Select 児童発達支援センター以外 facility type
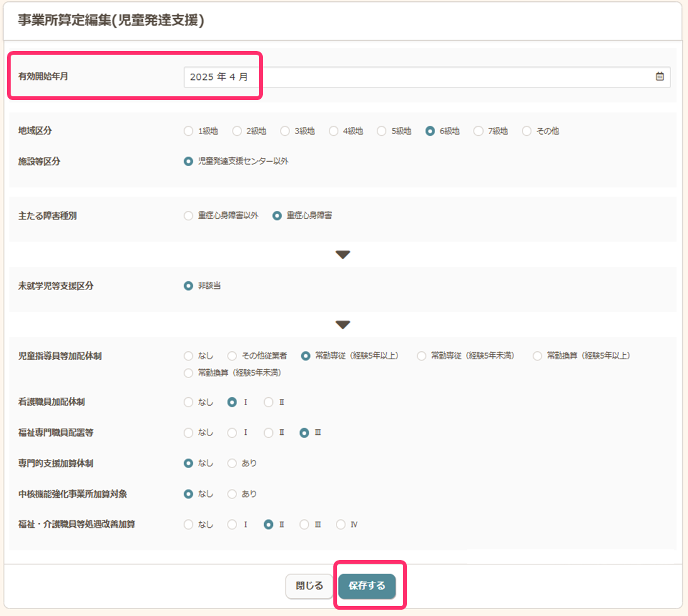This screenshot has height=616, width=688. (x=189, y=162)
